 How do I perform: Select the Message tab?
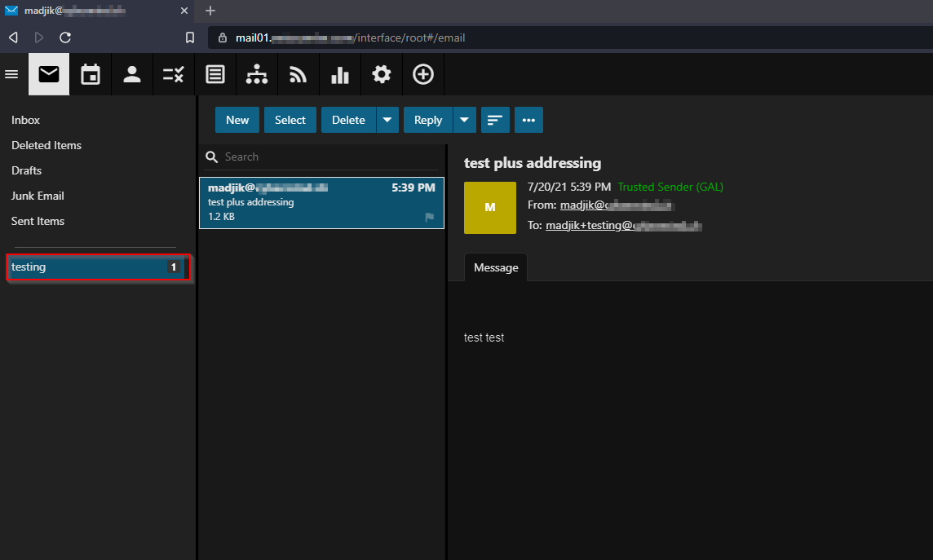point(496,267)
